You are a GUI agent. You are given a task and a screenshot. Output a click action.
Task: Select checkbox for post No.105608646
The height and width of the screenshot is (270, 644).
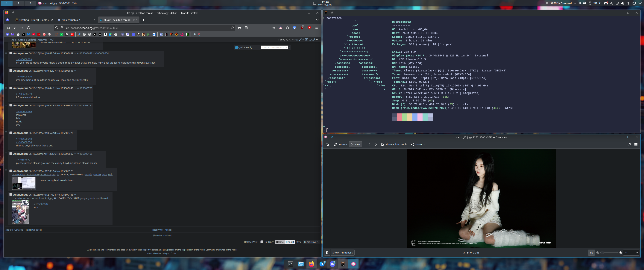(11, 71)
